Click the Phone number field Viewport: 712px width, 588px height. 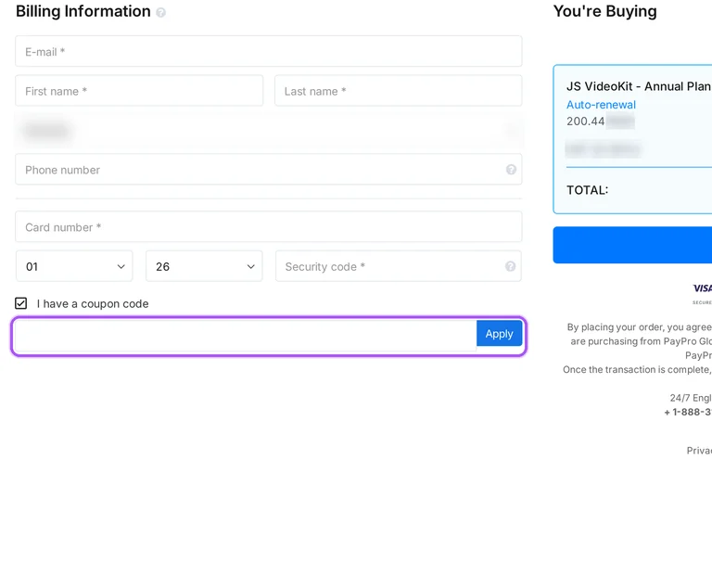click(268, 170)
